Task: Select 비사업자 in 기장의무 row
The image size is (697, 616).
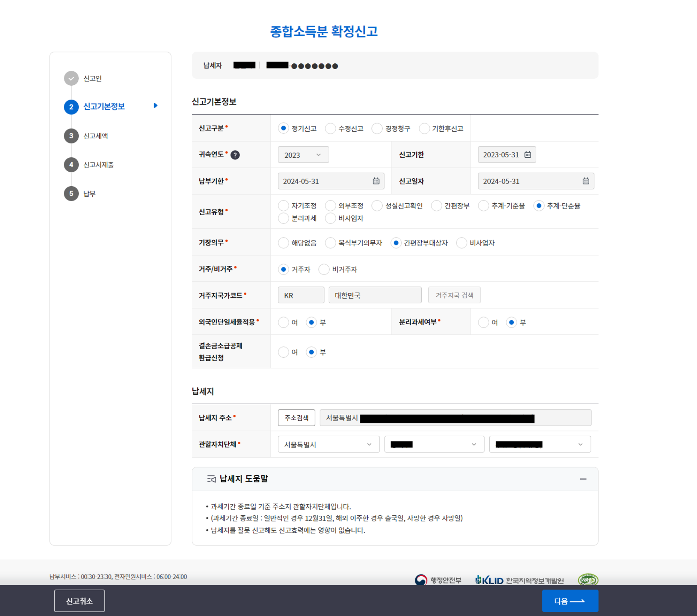Action: pyautogui.click(x=461, y=243)
